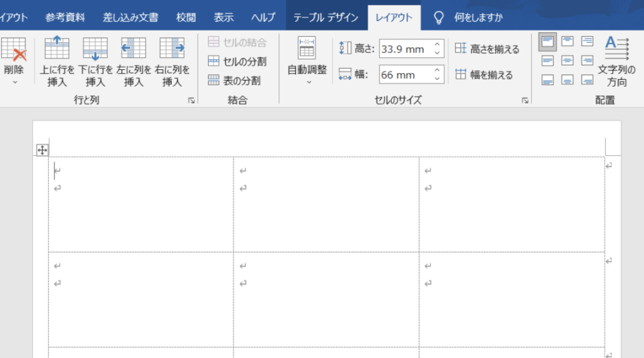Open the Rows & Columns dialog launcher
The height and width of the screenshot is (358, 644).
pyautogui.click(x=191, y=100)
